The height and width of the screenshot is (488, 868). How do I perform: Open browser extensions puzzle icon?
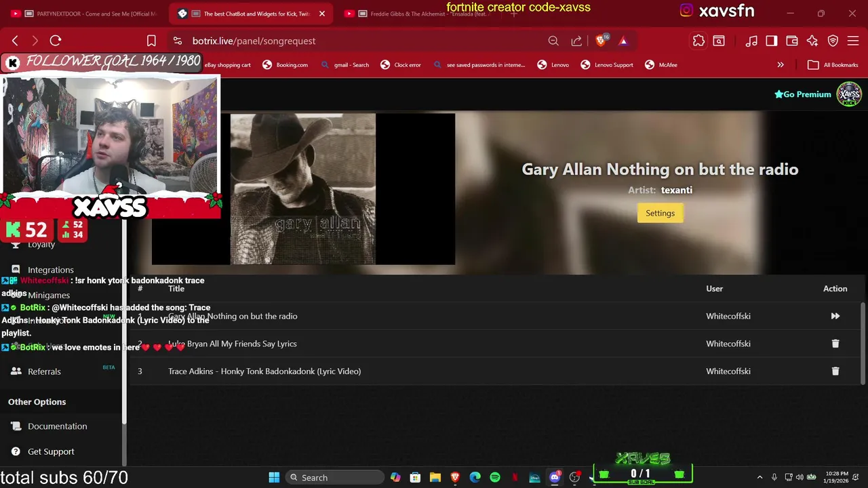[x=698, y=41]
